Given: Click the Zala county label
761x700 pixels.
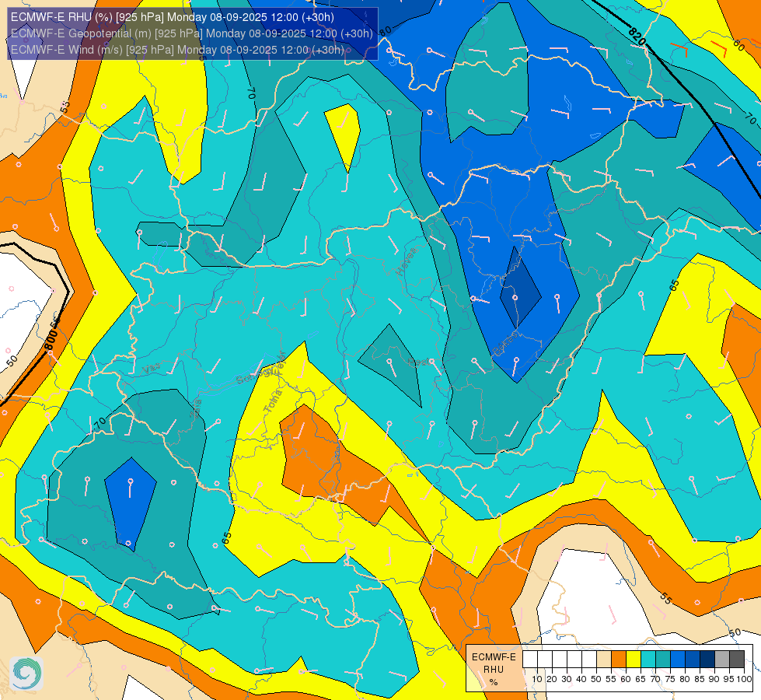Looking at the screenshot, I should (x=196, y=408).
